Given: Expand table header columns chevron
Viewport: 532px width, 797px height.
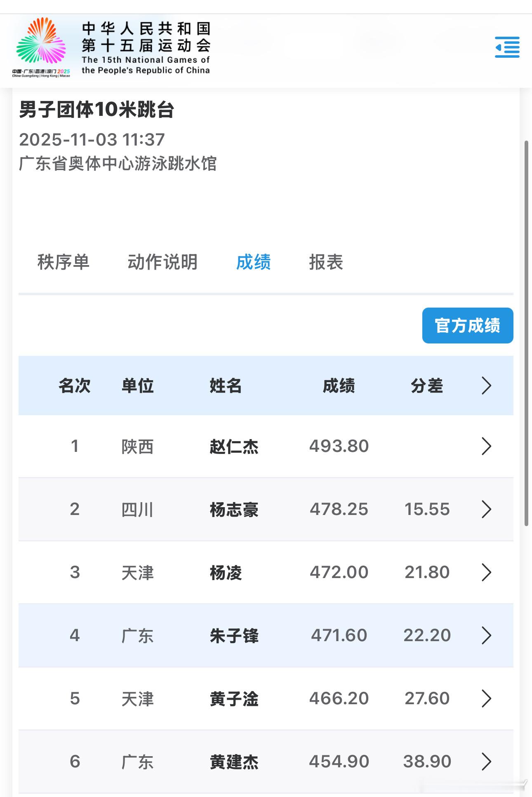Looking at the screenshot, I should [486, 386].
